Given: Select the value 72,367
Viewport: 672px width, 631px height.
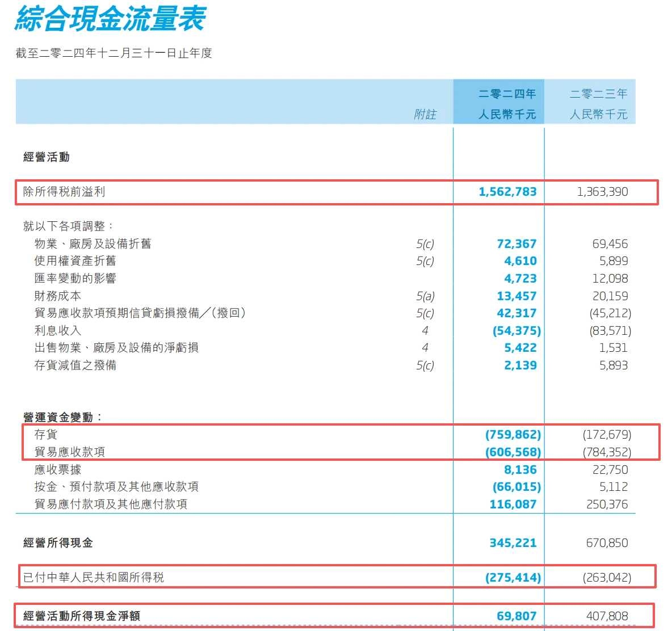Looking at the screenshot, I should [516, 244].
